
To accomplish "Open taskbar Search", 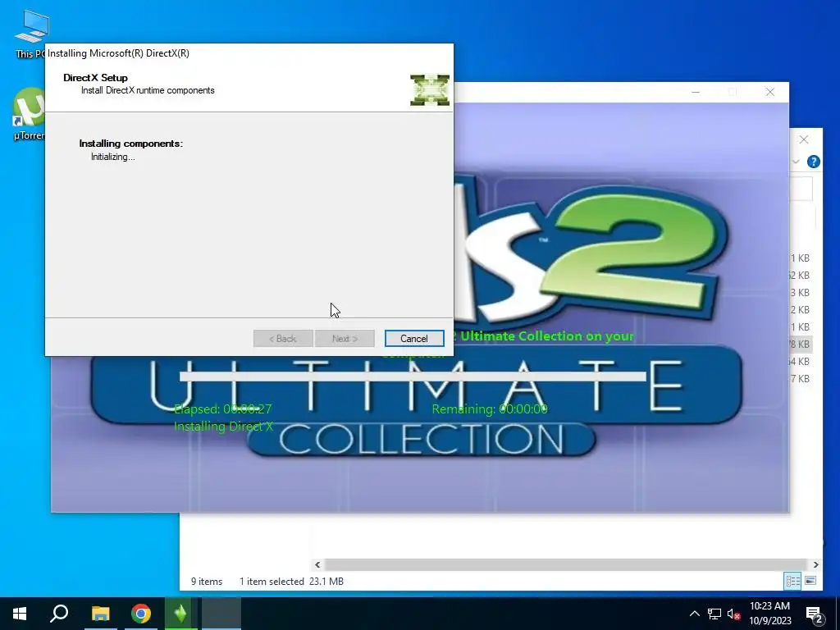I will coord(59,614).
